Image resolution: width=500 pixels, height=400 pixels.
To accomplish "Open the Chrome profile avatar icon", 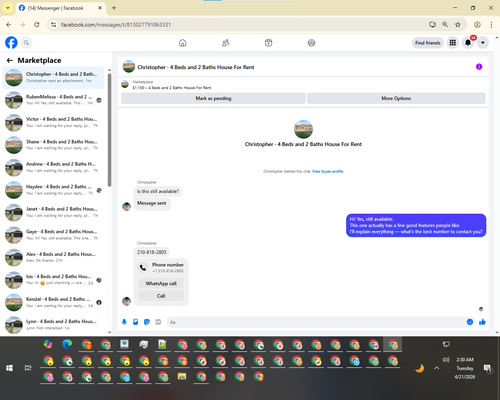I will [x=477, y=24].
